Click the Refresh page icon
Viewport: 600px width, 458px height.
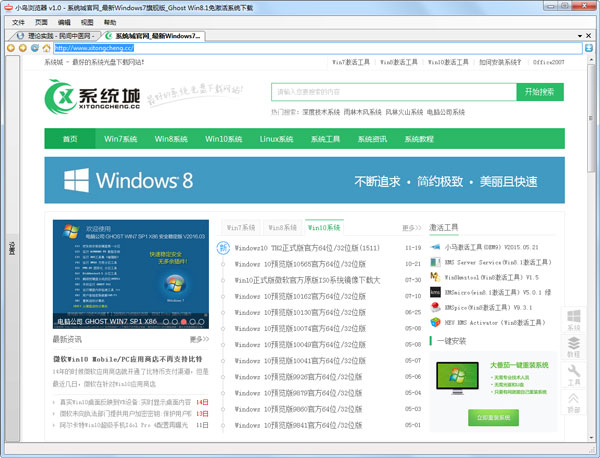[x=34, y=48]
